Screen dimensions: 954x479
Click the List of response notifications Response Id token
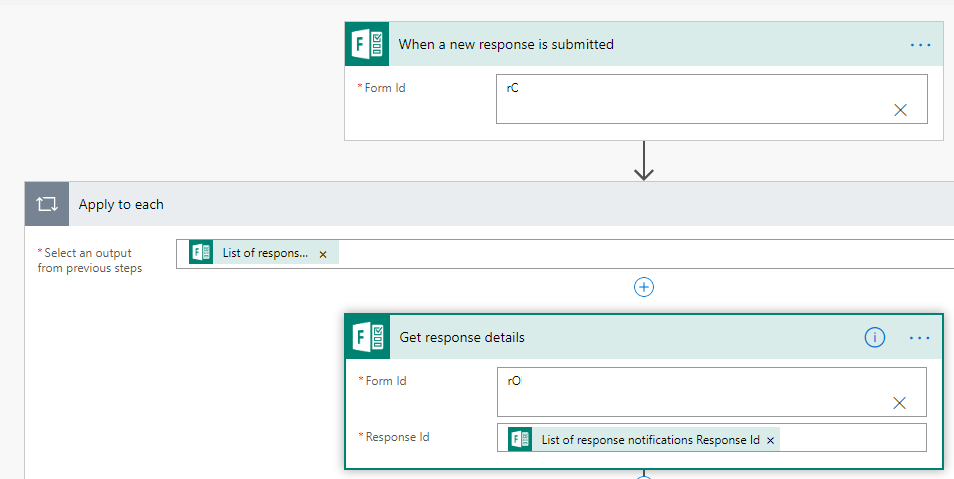tap(644, 439)
